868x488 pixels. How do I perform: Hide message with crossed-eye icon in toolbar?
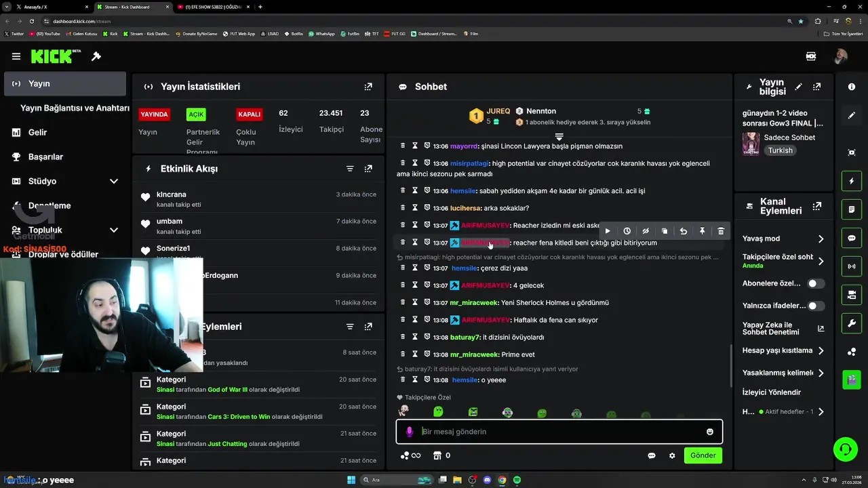pos(646,231)
